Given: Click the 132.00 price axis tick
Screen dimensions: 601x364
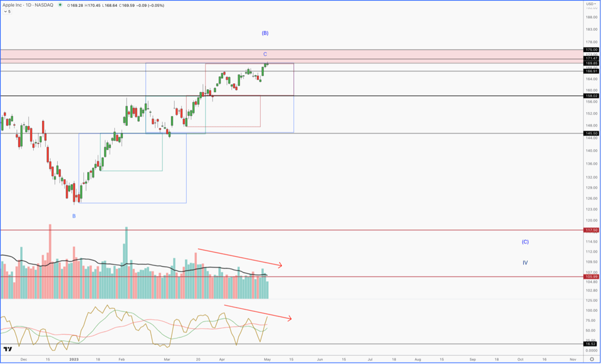Looking at the screenshot, I should (x=591, y=177).
